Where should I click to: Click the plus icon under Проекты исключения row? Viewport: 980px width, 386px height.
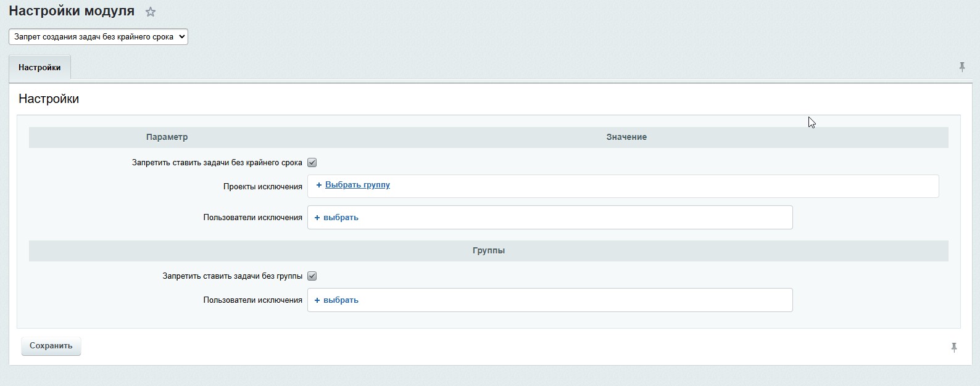pyautogui.click(x=317, y=218)
